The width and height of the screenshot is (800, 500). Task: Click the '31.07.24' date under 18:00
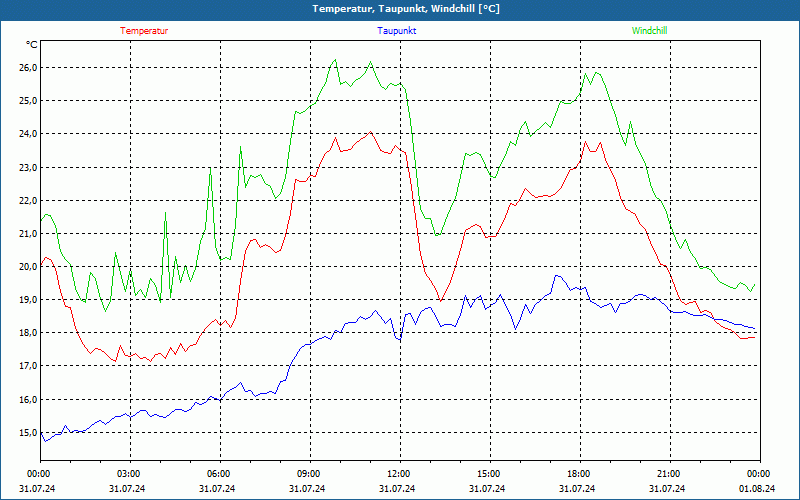coord(577,488)
